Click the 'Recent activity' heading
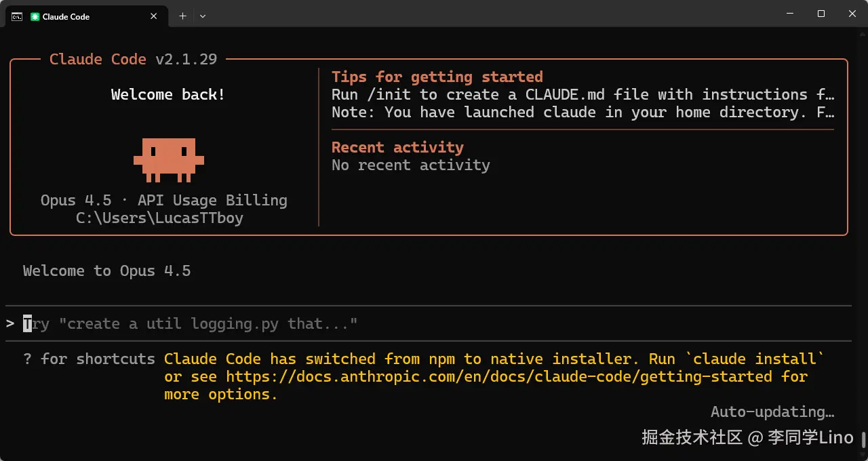868x461 pixels. [x=397, y=147]
